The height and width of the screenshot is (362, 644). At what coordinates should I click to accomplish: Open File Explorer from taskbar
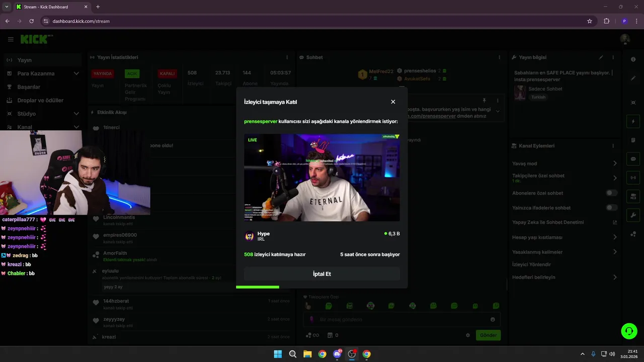point(307,354)
